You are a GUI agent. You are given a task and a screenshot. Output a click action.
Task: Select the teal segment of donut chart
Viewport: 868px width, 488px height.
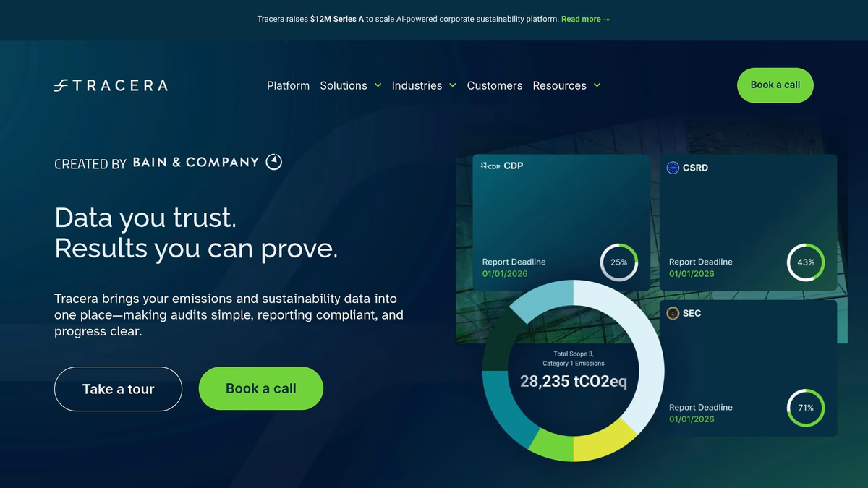(498, 407)
